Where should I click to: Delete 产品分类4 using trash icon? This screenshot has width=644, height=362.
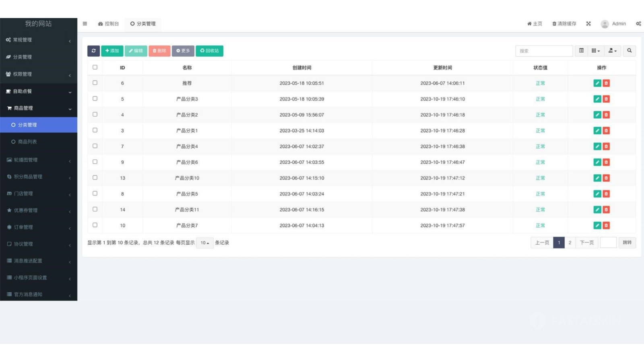click(606, 146)
